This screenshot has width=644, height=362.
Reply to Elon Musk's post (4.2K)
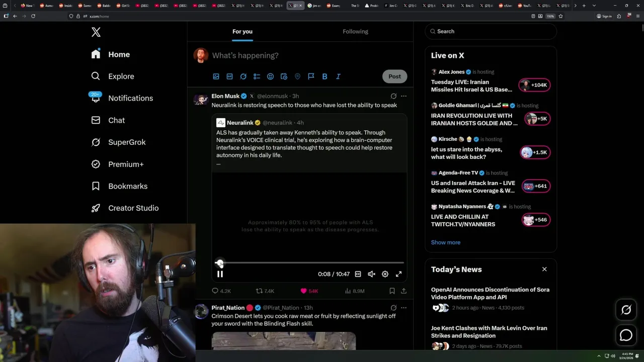[x=221, y=291]
